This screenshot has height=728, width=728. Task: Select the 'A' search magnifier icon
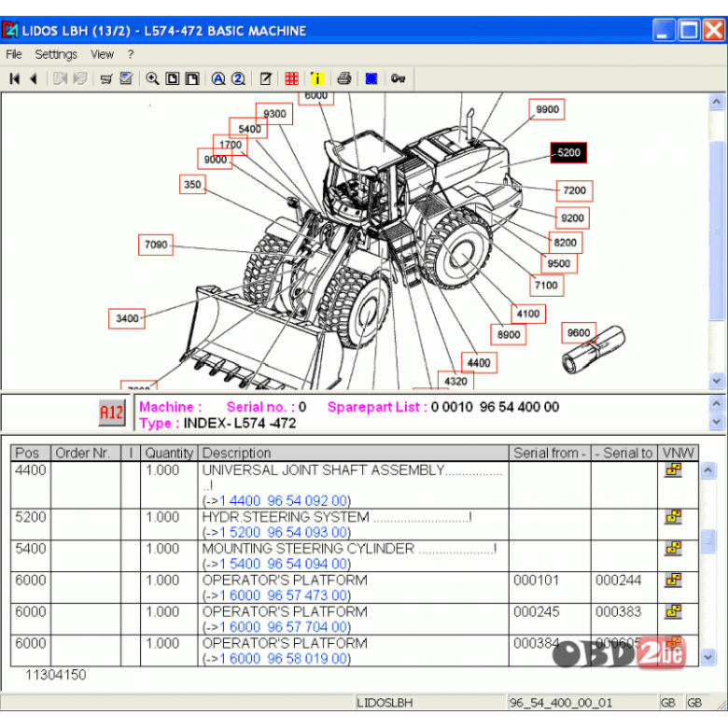tap(218, 79)
